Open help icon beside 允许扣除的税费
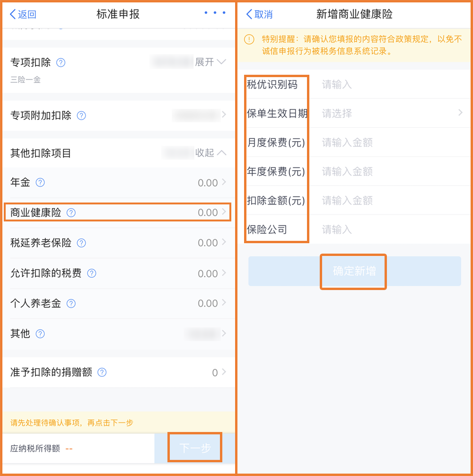473x476 pixels. coord(92,273)
